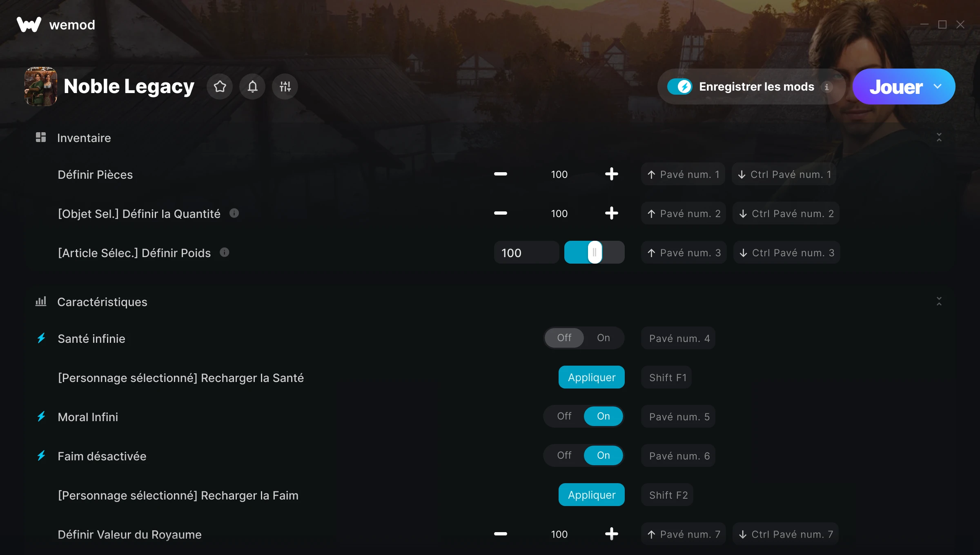Viewport: 980px width, 555px height.
Task: Show info for [Objet Sel.] Définir la Quantité
Action: click(234, 213)
